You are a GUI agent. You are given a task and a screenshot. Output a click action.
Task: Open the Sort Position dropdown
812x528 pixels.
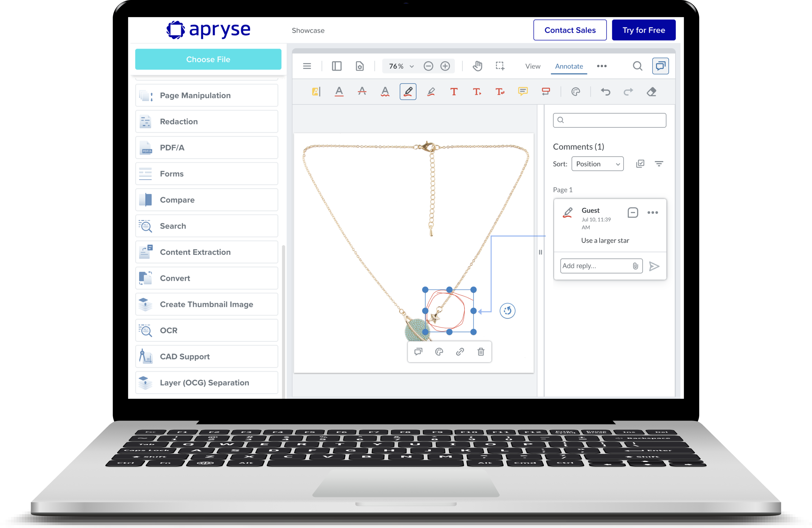[597, 164]
